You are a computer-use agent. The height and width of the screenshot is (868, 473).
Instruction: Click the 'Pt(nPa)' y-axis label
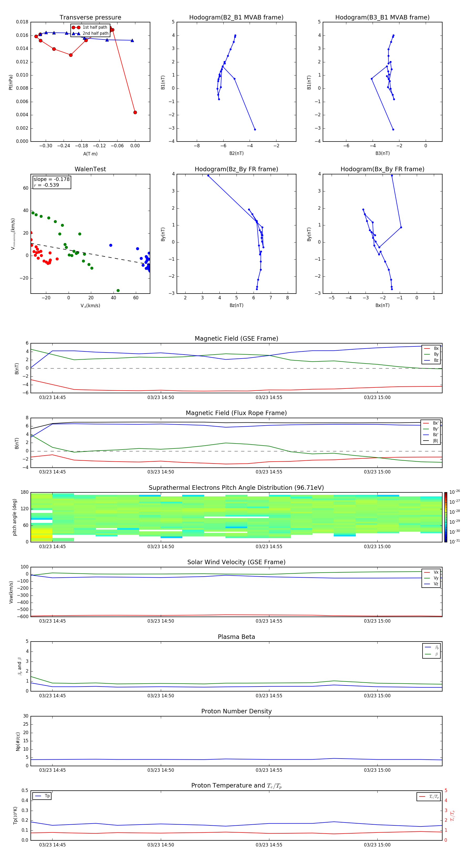[x=11, y=82]
